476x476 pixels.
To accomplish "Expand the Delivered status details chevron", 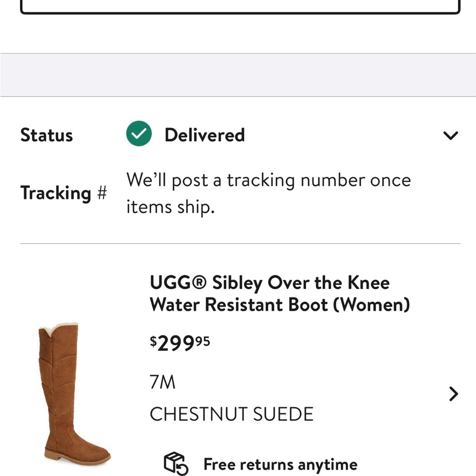I will [x=450, y=136].
